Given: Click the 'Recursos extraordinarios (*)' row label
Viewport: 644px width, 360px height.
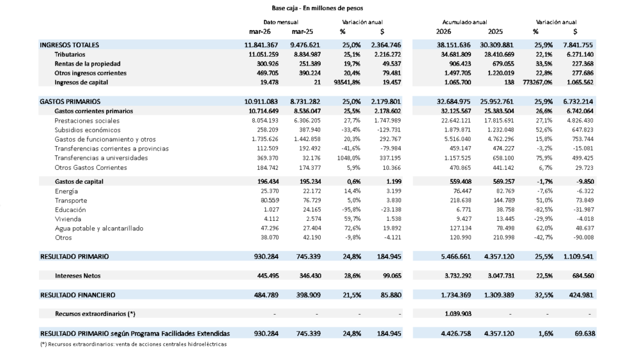Looking at the screenshot, I should (95, 313).
